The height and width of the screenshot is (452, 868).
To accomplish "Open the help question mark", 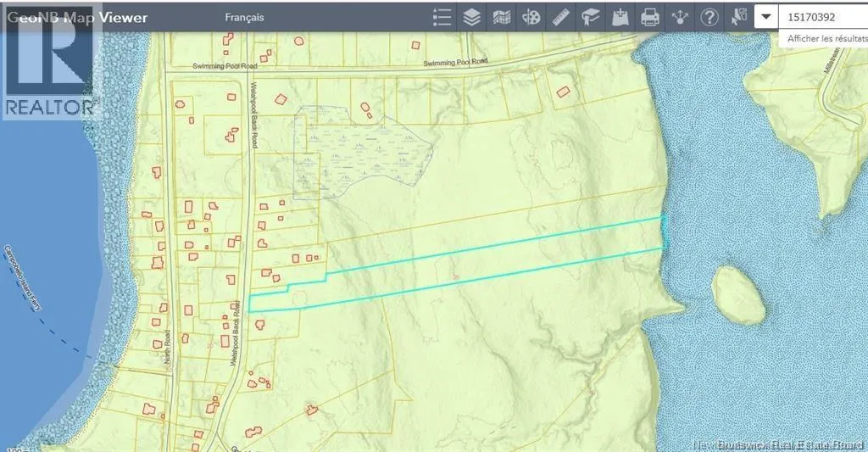I will 710,17.
